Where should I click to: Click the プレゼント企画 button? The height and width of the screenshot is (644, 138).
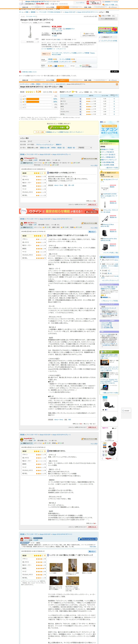[x=39, y=132]
